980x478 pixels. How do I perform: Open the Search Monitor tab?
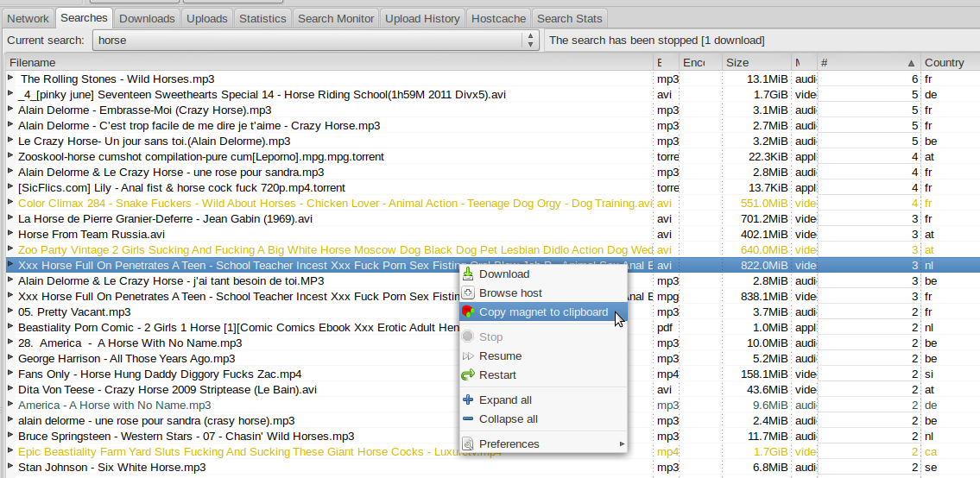click(336, 18)
